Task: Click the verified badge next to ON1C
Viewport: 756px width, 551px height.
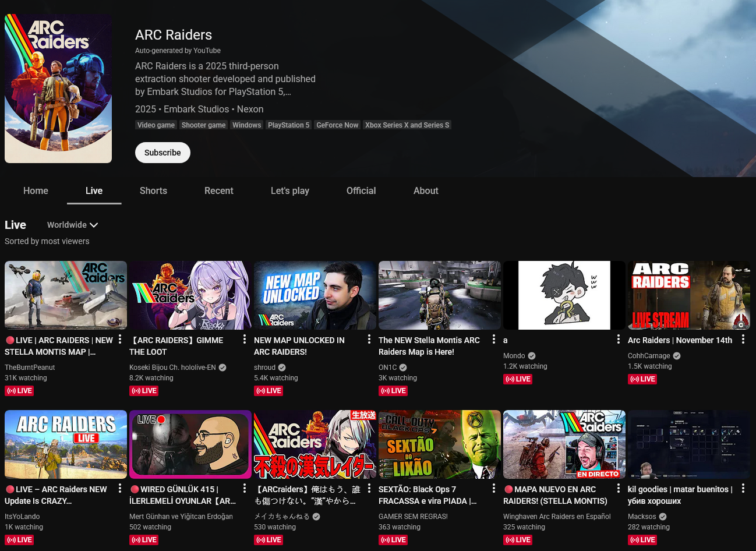Action: pos(403,368)
